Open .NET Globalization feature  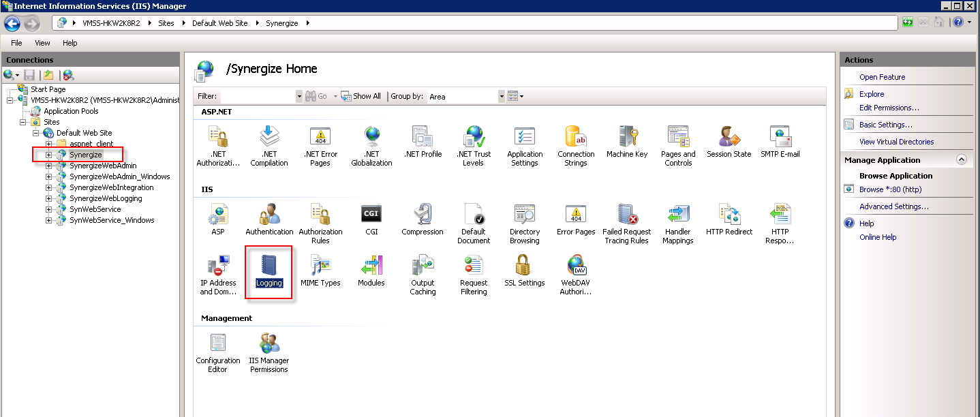click(x=371, y=145)
